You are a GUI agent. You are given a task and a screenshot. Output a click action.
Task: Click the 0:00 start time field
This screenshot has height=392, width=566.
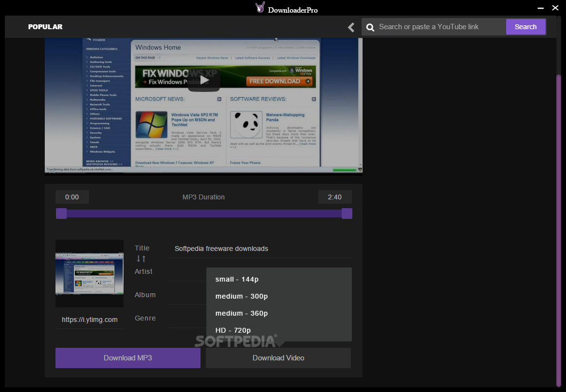click(x=72, y=197)
